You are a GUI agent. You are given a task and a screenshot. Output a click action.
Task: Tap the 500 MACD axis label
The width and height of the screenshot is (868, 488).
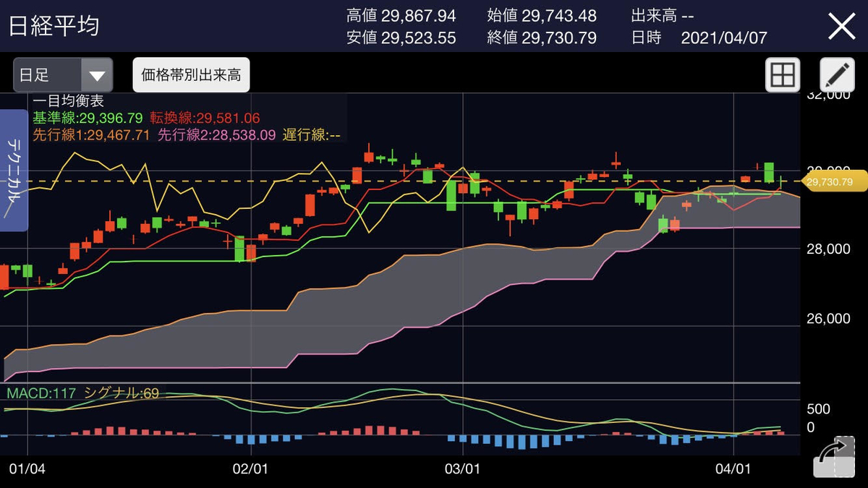[818, 409]
